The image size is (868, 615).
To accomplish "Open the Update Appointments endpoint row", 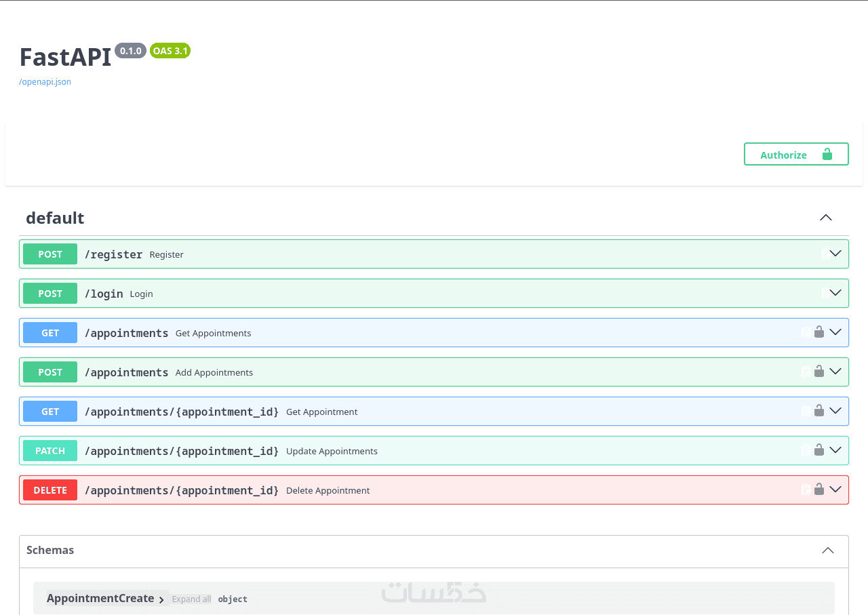I will click(434, 451).
